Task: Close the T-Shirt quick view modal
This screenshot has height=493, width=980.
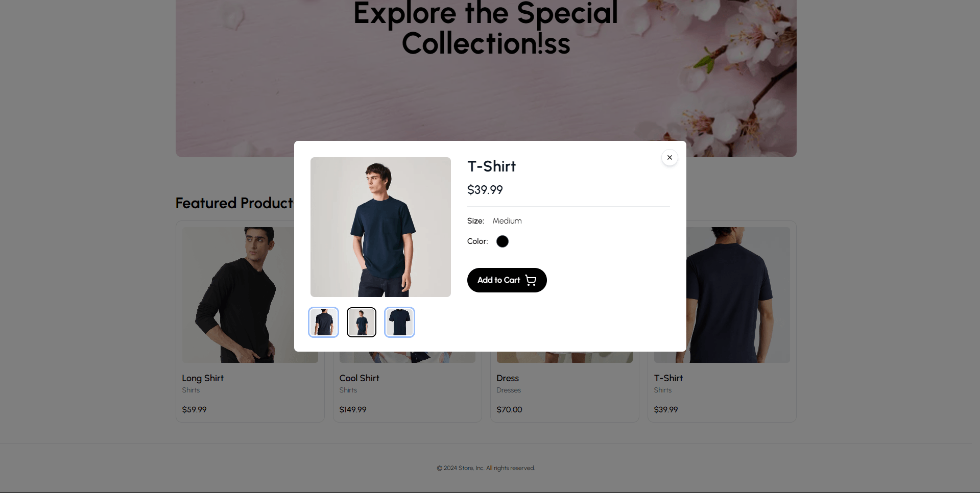Action: [670, 158]
